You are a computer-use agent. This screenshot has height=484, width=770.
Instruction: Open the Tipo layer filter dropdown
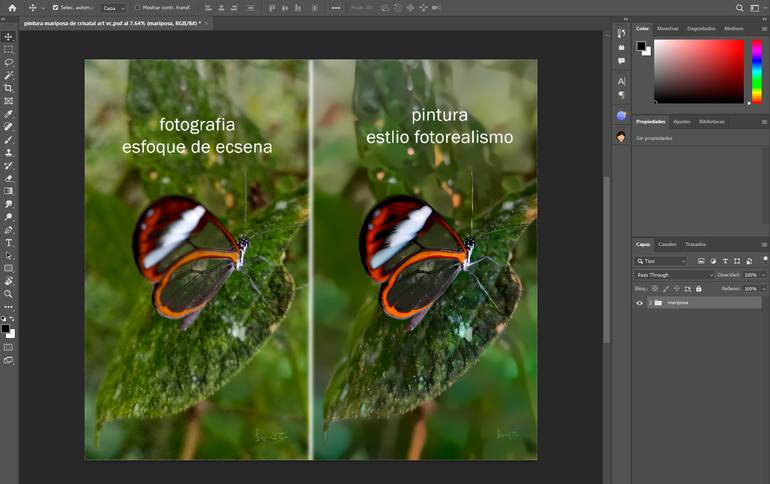(662, 261)
